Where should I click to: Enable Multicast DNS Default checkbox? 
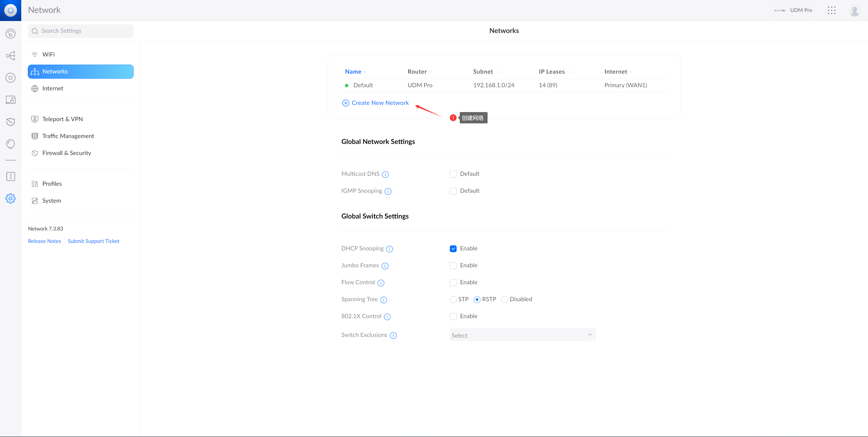[x=453, y=174]
